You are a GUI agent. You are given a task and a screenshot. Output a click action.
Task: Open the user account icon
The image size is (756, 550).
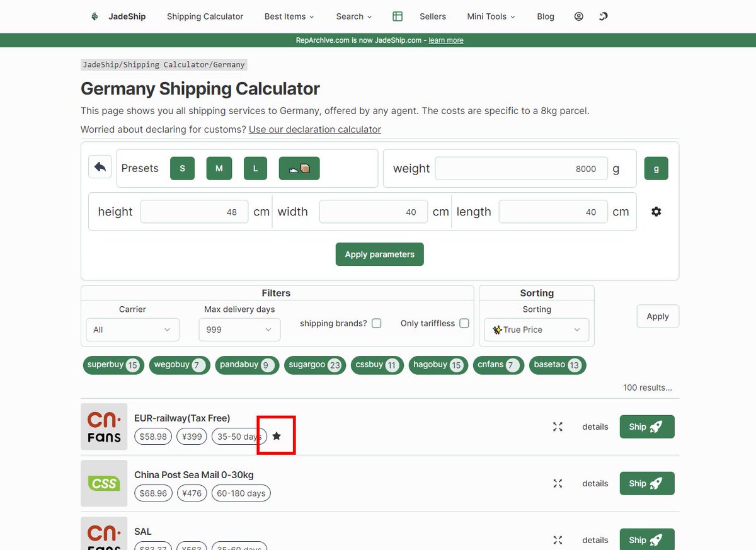[x=579, y=16]
